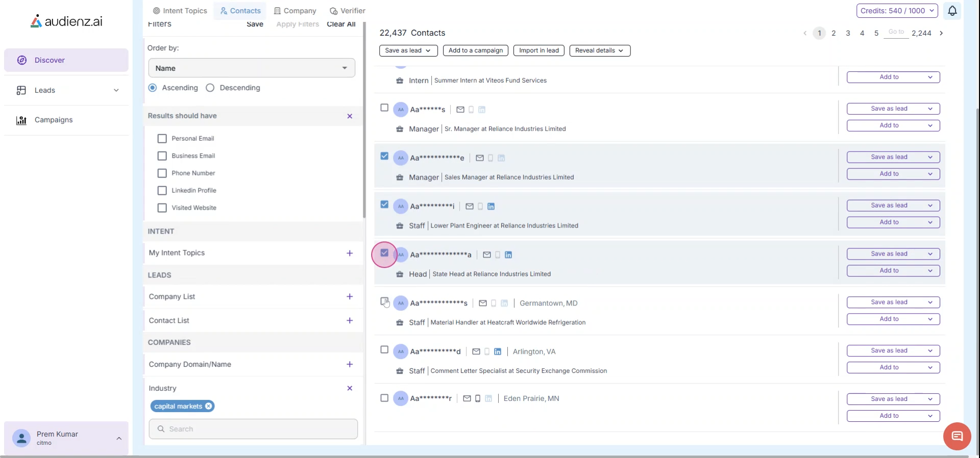Click the Industry search field
This screenshot has width=980, height=458.
pos(253,429)
